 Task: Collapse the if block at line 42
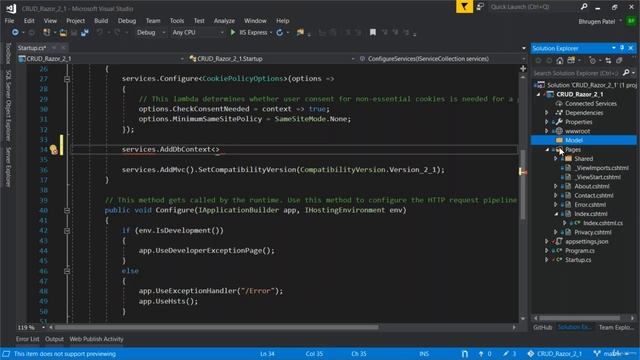67,231
